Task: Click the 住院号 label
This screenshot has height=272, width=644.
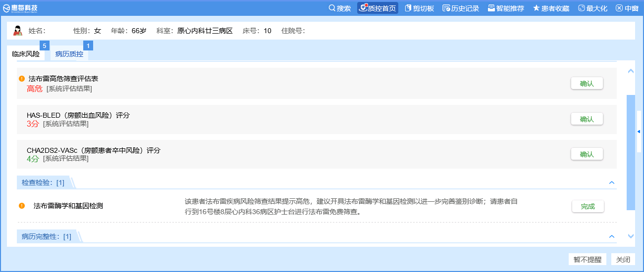Action: coord(293,31)
